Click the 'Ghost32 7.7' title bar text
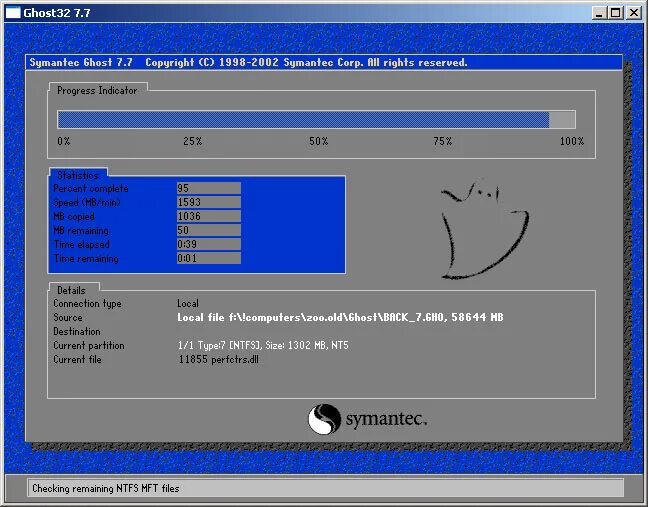This screenshot has height=507, width=648. click(x=57, y=13)
